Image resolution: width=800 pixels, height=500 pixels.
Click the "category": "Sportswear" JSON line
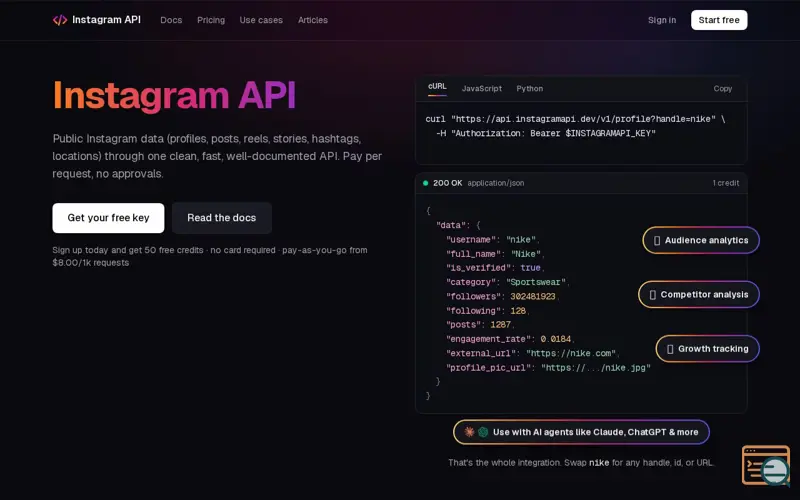[x=507, y=282]
